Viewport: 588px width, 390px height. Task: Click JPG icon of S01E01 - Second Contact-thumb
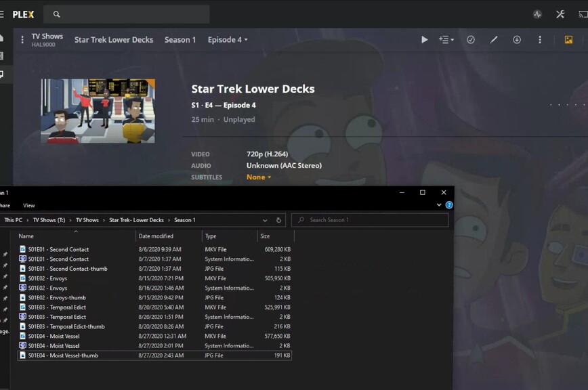click(x=22, y=269)
